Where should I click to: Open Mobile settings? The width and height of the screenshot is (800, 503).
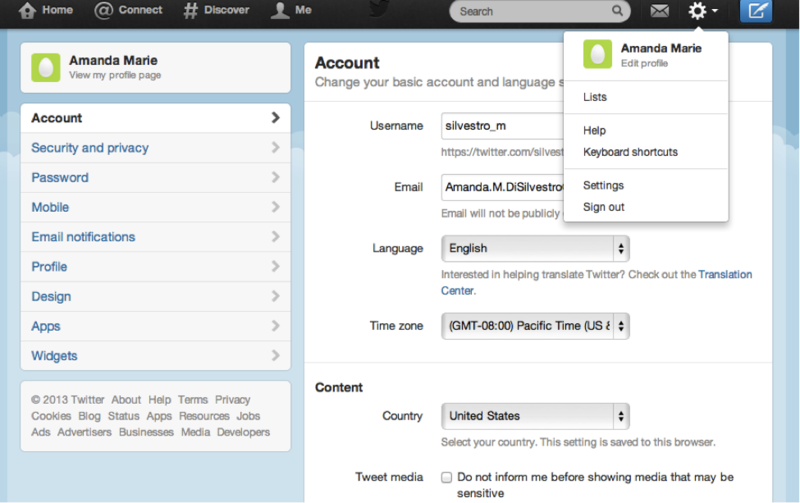pos(156,207)
